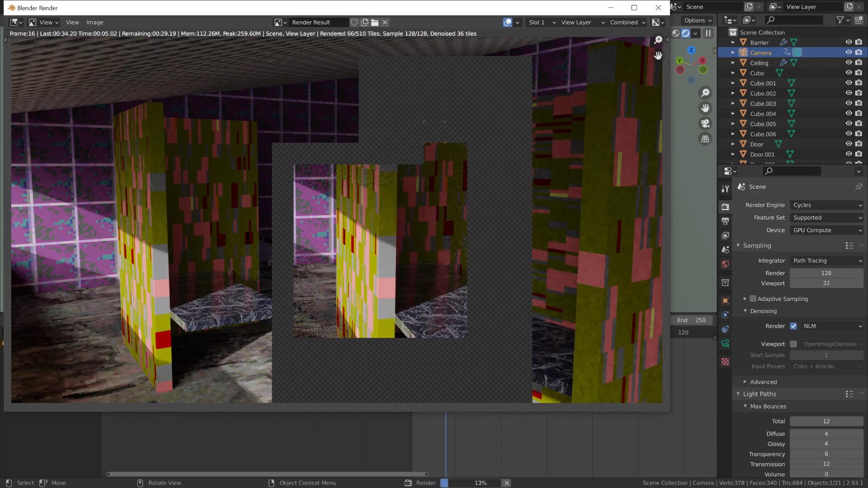Click the camera view icon
868x488 pixels.
coord(705,123)
